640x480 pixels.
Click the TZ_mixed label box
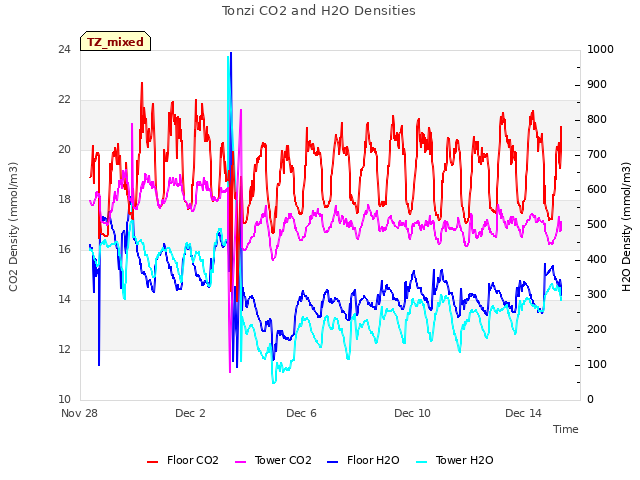pos(116,41)
